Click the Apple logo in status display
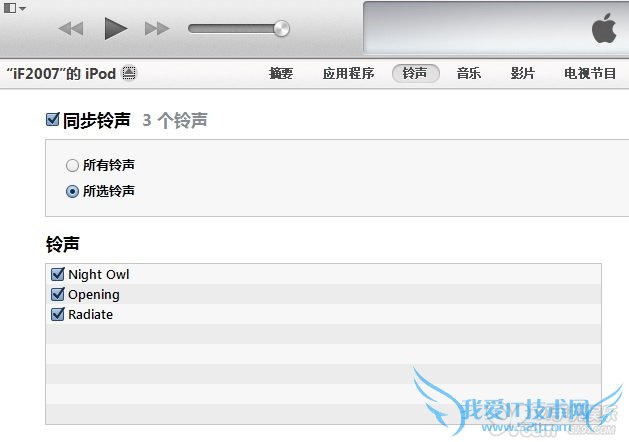Image resolution: width=629 pixels, height=442 pixels. (x=604, y=28)
